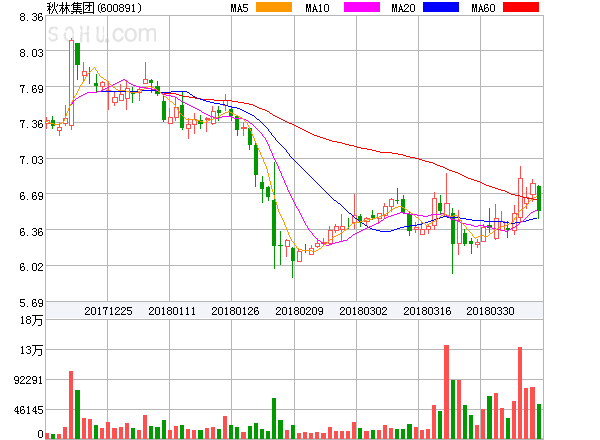The width and height of the screenshot is (600, 440).
Task: Click the 20180209 date label
Action: 299,311
